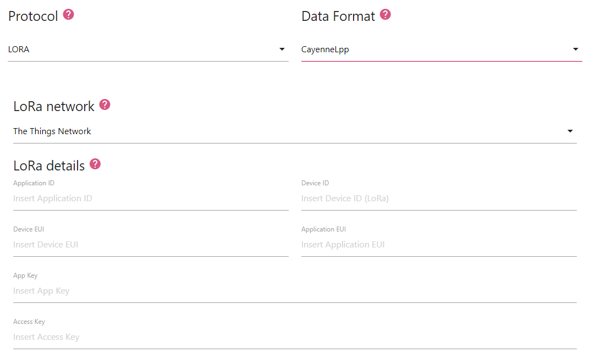Image resolution: width=590 pixels, height=364 pixels.
Task: Click the arrow on the LoRa network selector
Action: click(570, 131)
